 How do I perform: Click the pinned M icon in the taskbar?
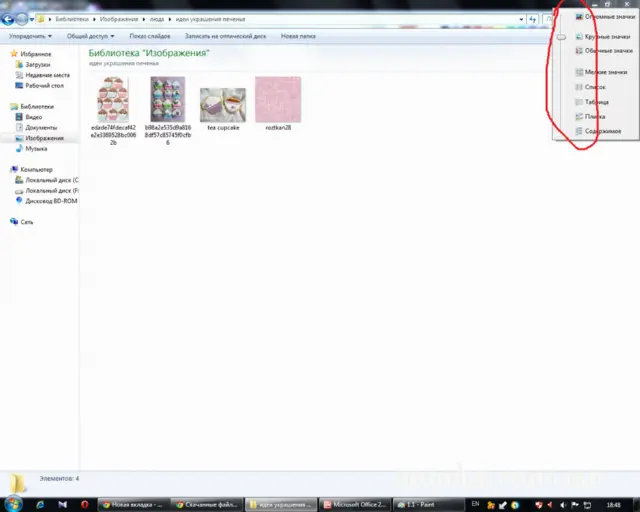[x=62, y=505]
